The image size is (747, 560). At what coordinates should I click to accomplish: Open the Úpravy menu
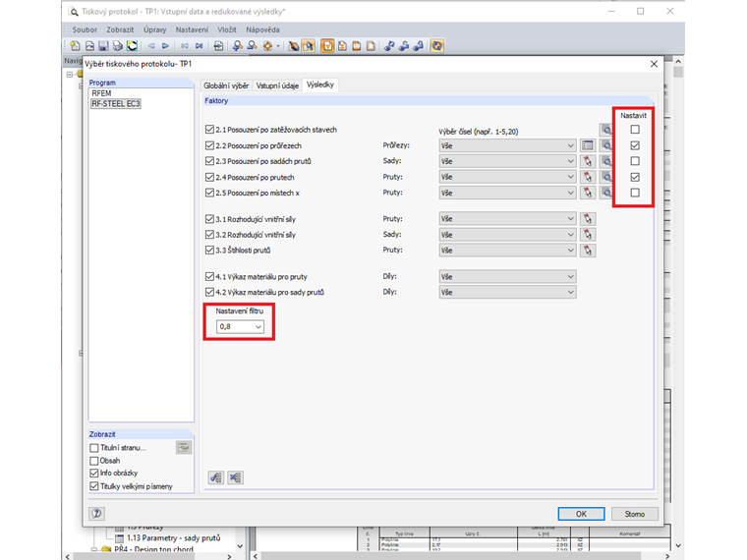155,29
